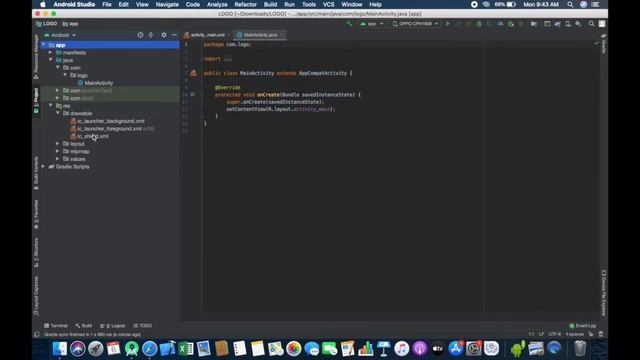Toggle the Structure side tab
Image resolution: width=640 pixels, height=360 pixels.
click(36, 253)
